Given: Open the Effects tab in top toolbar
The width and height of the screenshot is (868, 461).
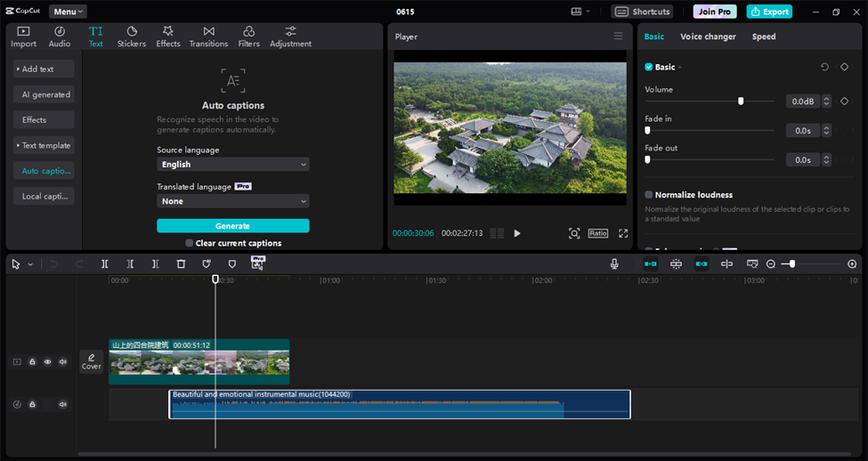Looking at the screenshot, I should [x=167, y=36].
